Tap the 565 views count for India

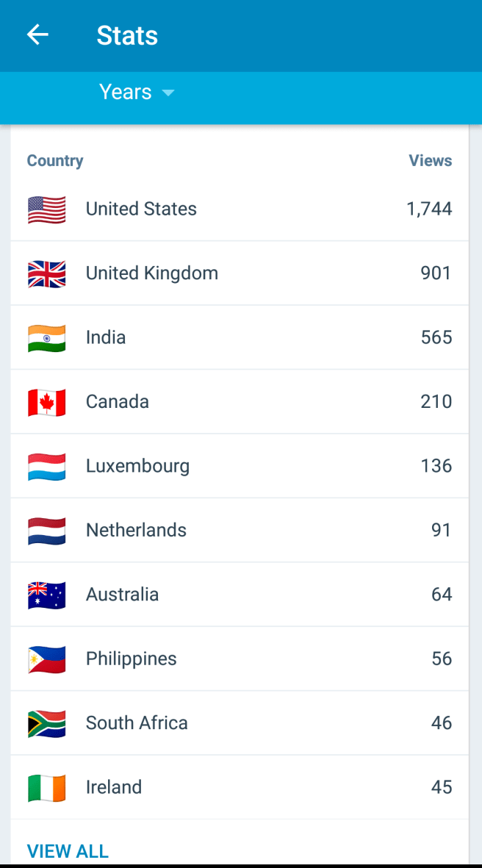436,338
